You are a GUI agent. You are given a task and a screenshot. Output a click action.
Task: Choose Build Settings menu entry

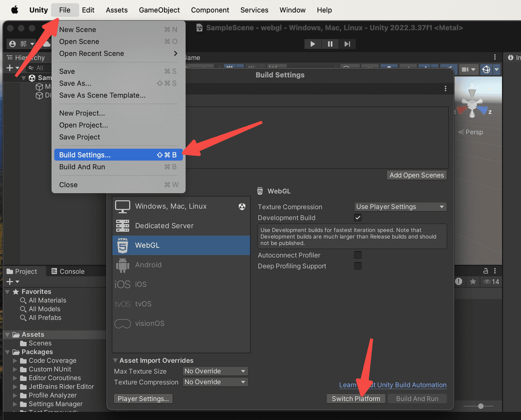click(118, 155)
